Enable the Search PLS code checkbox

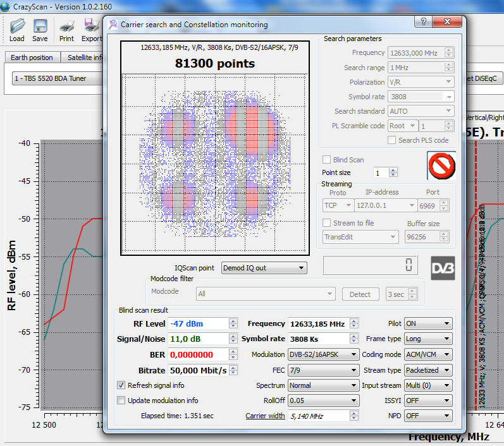(391, 140)
